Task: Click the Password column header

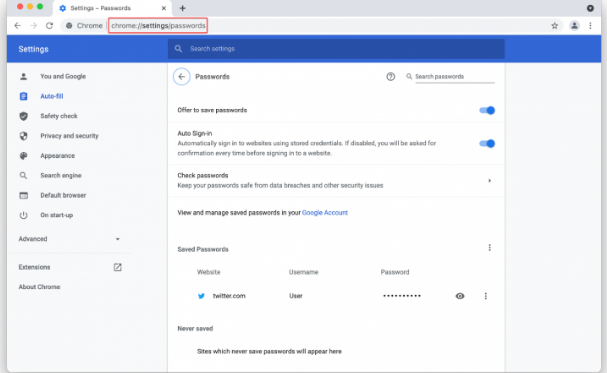Action: pos(395,272)
